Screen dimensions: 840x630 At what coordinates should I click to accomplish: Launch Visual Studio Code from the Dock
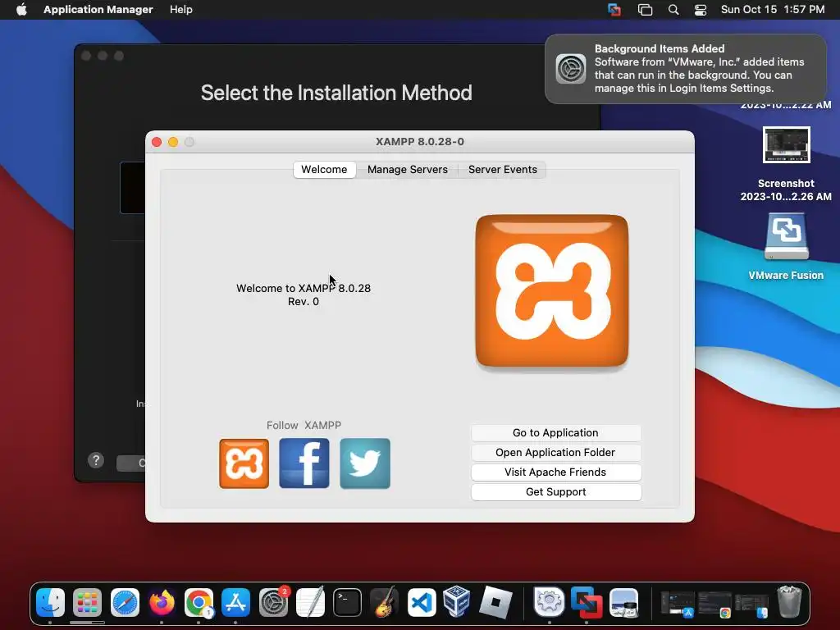click(422, 603)
